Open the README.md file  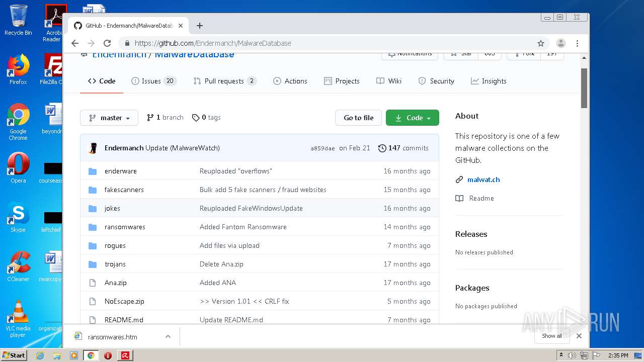[x=124, y=320]
